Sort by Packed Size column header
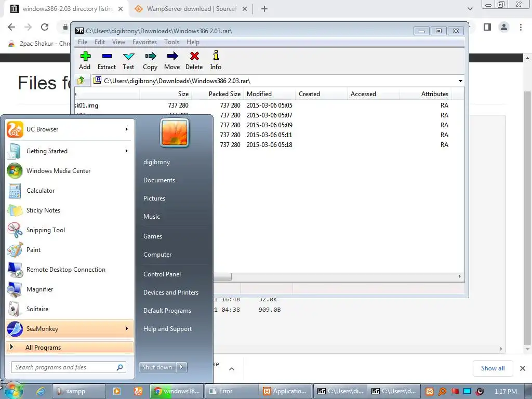The width and height of the screenshot is (532, 399). point(217,94)
